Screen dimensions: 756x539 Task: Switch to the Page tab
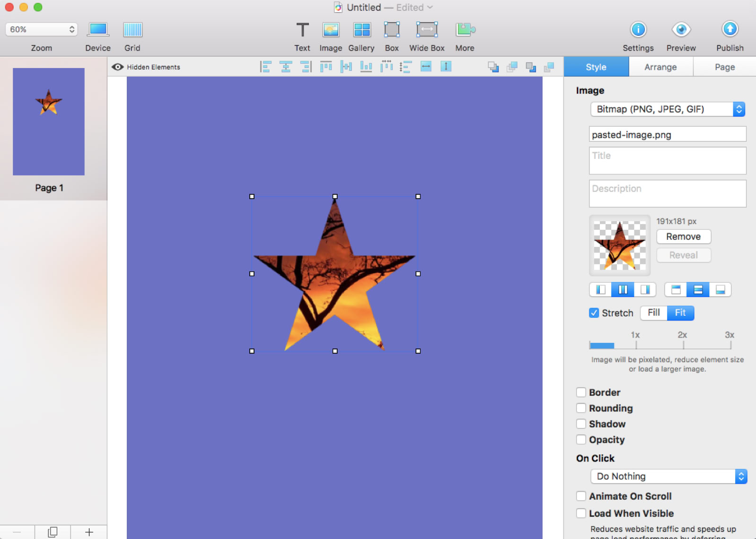724,67
